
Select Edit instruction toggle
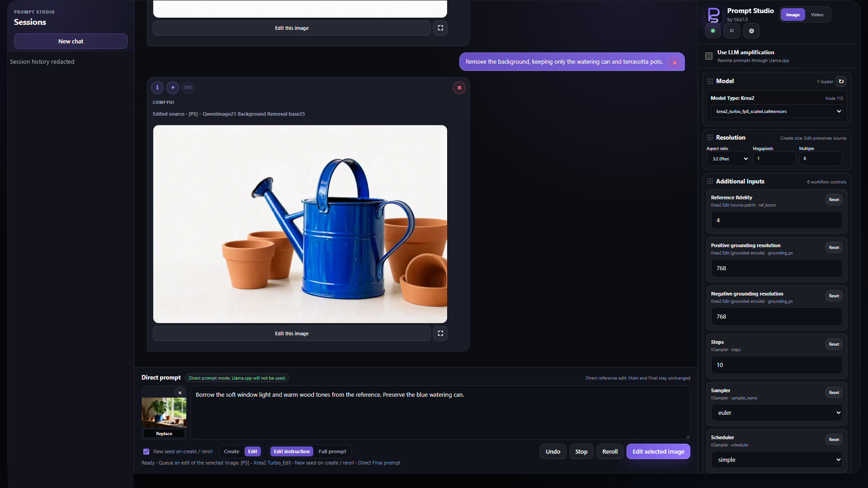click(292, 451)
